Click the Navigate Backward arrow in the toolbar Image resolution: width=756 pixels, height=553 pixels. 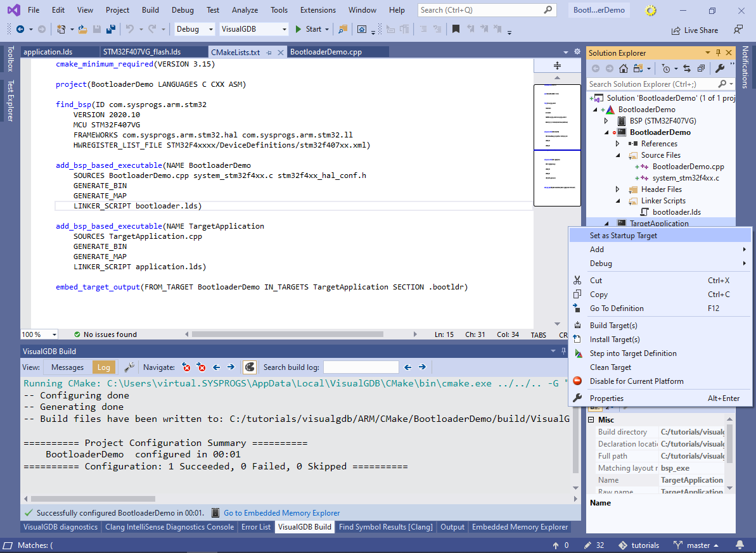point(20,29)
